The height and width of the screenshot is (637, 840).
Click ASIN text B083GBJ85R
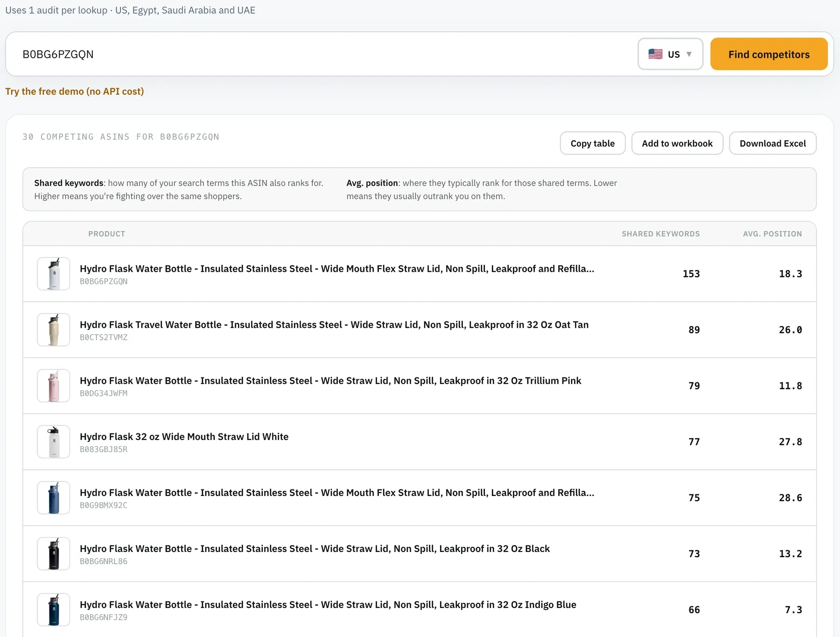[x=104, y=449]
